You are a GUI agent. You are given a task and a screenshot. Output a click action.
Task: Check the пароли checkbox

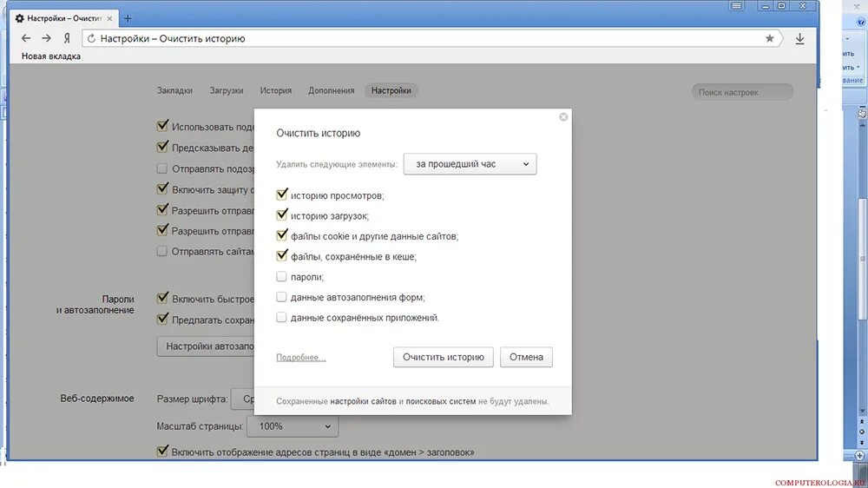281,276
